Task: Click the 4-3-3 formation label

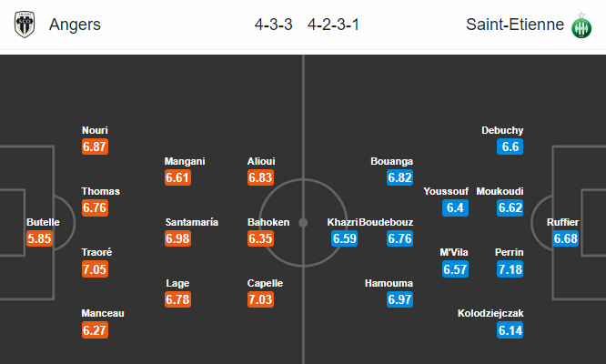Action: tap(273, 25)
